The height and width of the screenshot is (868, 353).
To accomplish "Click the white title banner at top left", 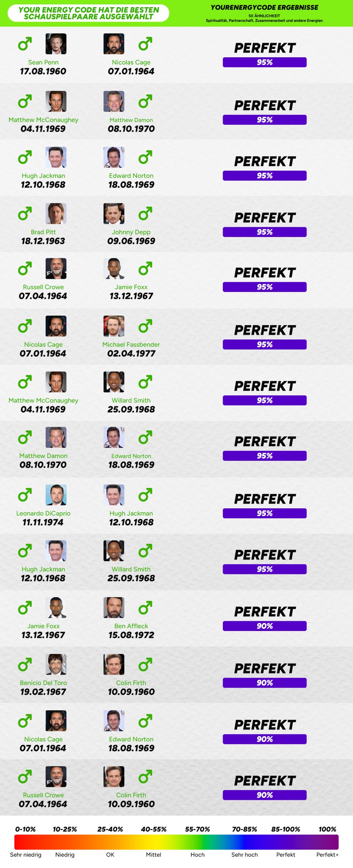I will [88, 13].
